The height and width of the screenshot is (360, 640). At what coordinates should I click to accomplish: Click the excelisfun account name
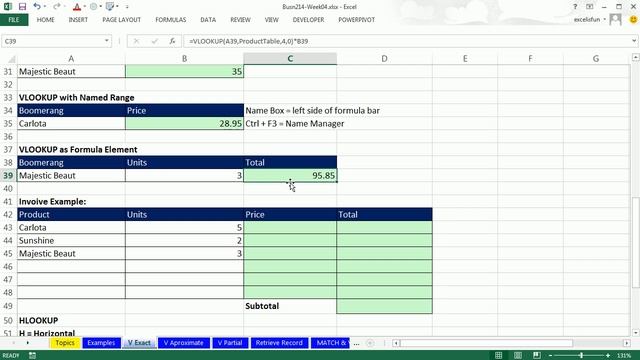point(587,20)
